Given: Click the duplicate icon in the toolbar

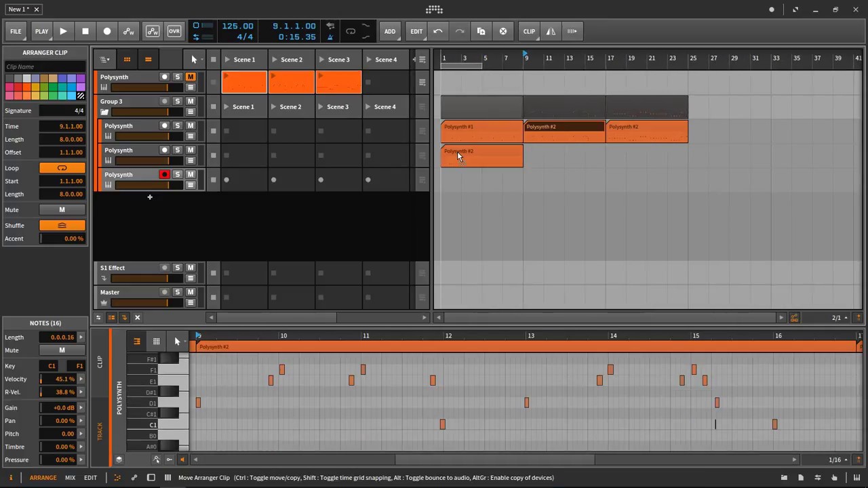Looking at the screenshot, I should pos(481,31).
